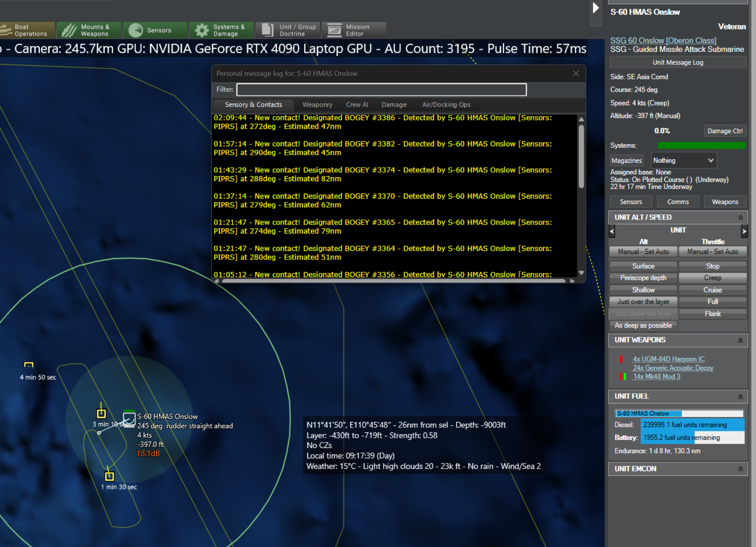Set depth to Just over the layer
The width and height of the screenshot is (756, 547).
pos(643,302)
